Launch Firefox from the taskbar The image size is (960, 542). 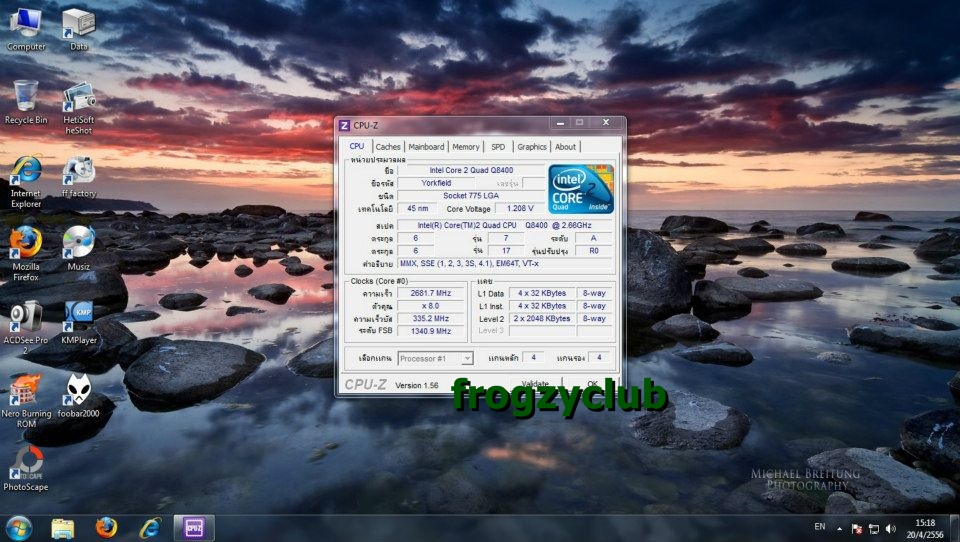106,528
